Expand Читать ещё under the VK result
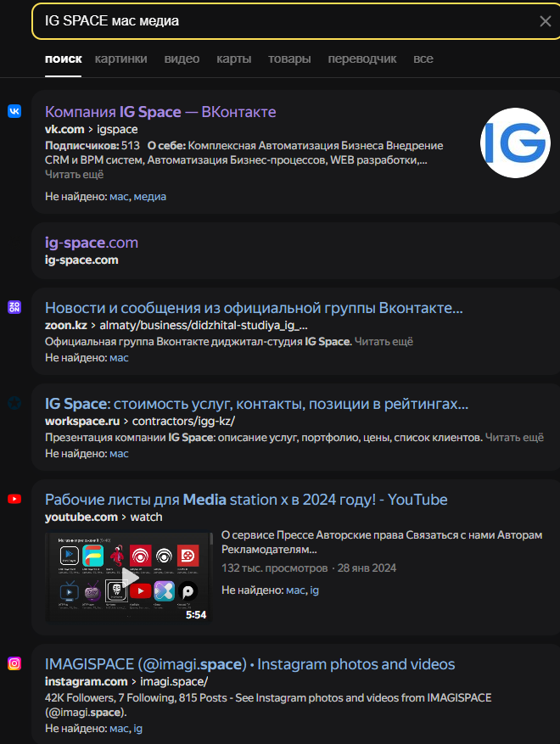560x744 pixels. pos(74,175)
